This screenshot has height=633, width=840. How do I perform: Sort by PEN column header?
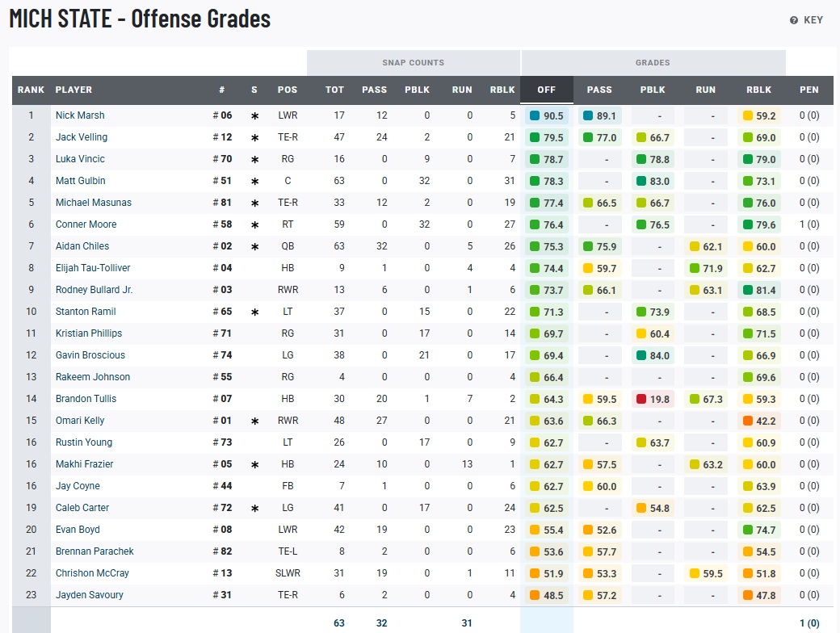[808, 90]
